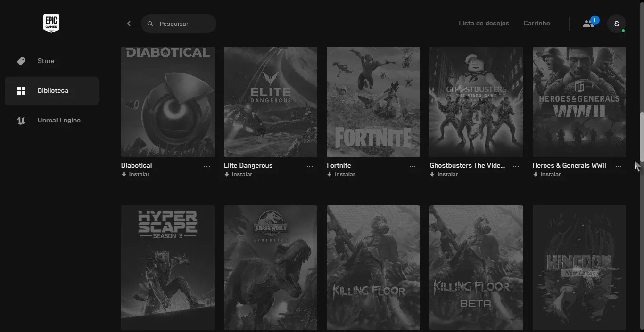Open the friends icon with notification badge
Viewport: 644px width, 332px height.
pos(588,23)
